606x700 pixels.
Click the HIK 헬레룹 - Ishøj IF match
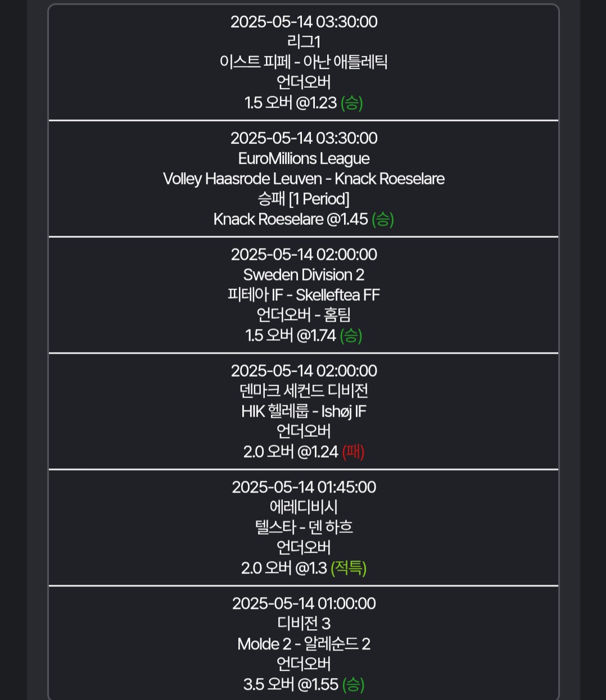[x=304, y=412]
